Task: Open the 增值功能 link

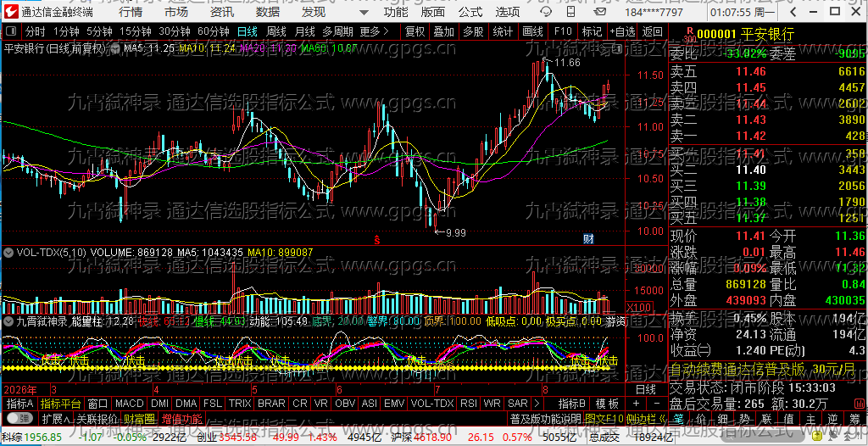Action: [x=182, y=418]
